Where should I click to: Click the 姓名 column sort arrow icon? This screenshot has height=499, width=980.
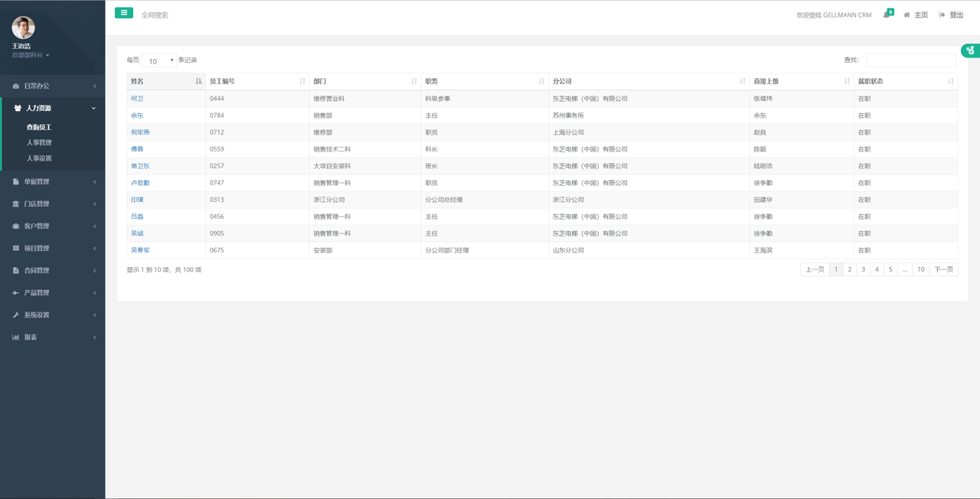(198, 81)
